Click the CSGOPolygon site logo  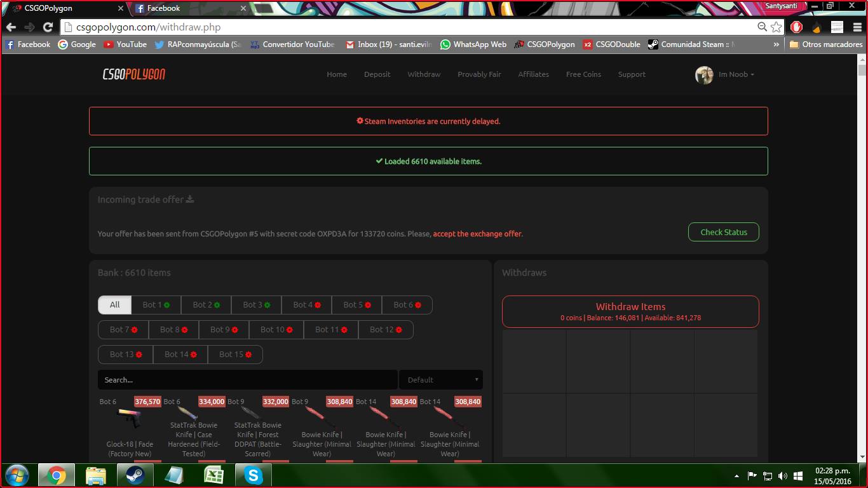[134, 74]
